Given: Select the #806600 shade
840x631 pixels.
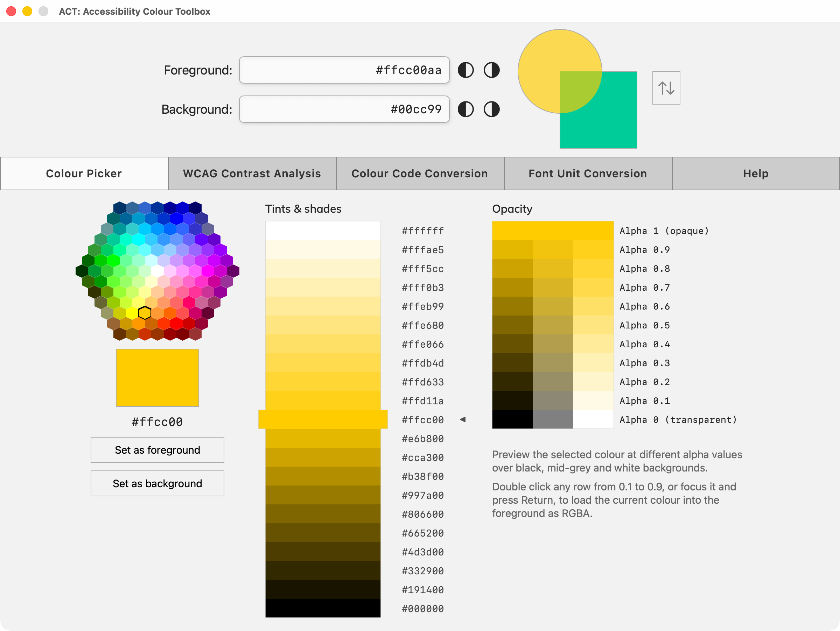Looking at the screenshot, I should pyautogui.click(x=323, y=514).
